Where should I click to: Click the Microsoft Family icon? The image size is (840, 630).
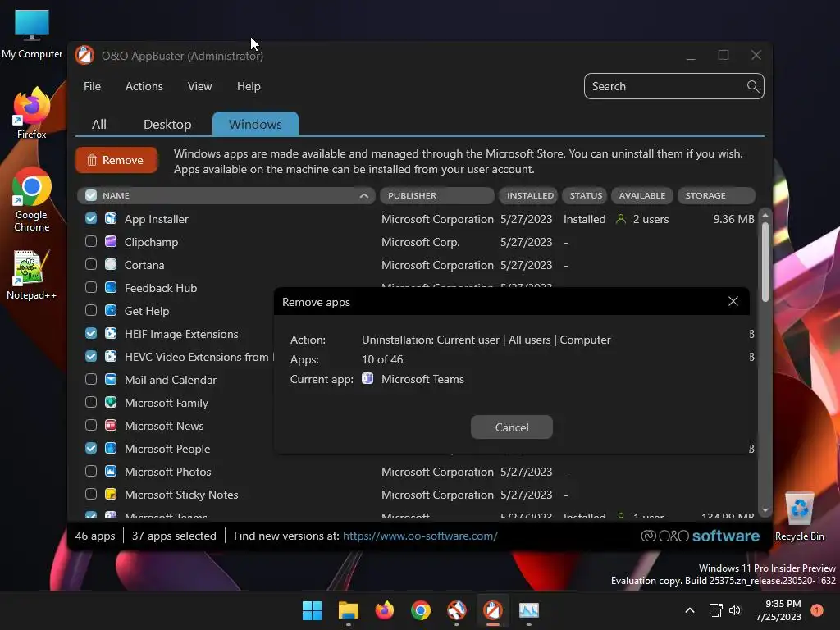pyautogui.click(x=111, y=403)
